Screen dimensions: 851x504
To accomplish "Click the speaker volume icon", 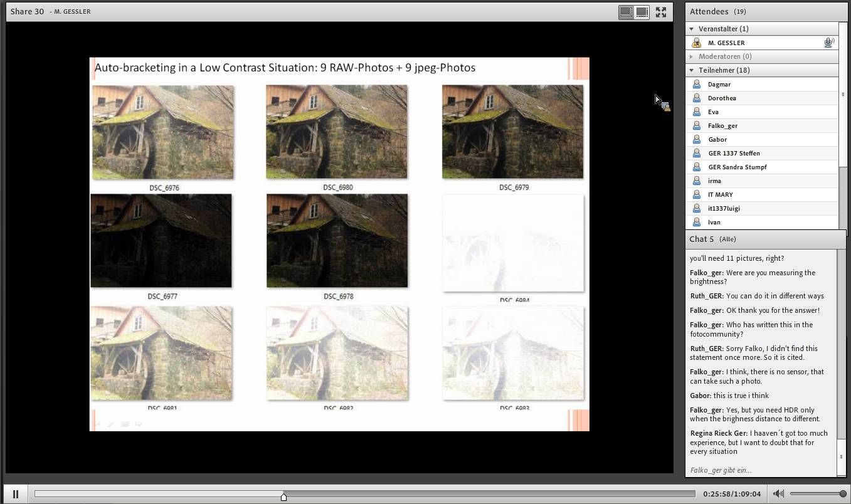I will 778,494.
